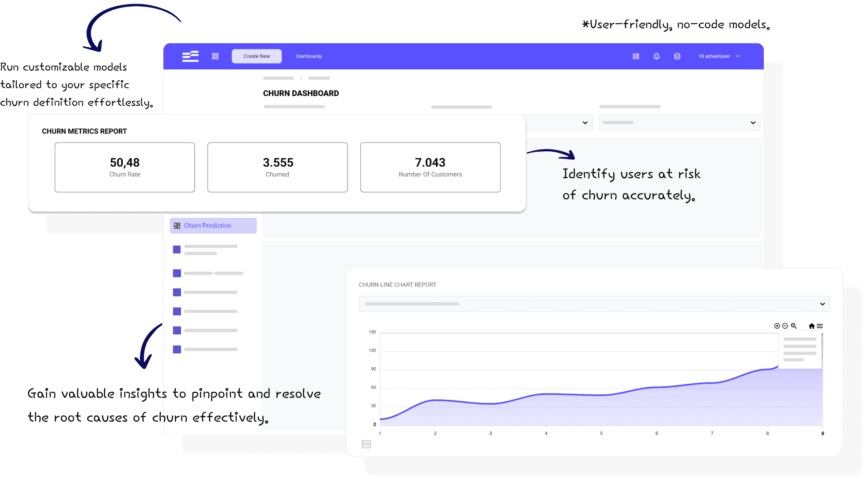Image resolution: width=868 pixels, height=479 pixels.
Task: Click the CHURN DASHBOARD heading
Action: coord(301,94)
